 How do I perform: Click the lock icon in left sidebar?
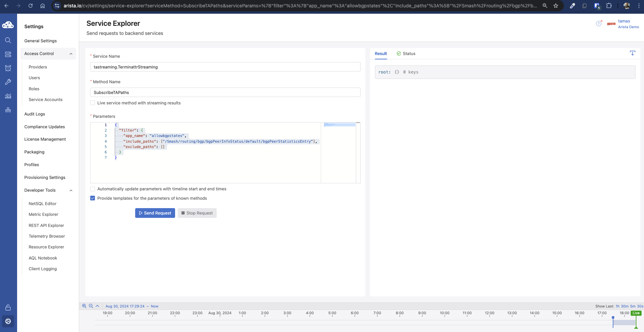(8, 307)
